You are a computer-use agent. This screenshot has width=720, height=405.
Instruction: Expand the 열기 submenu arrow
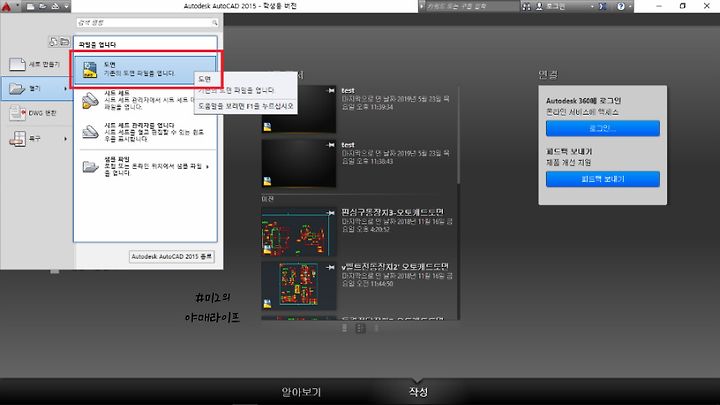pos(66,88)
